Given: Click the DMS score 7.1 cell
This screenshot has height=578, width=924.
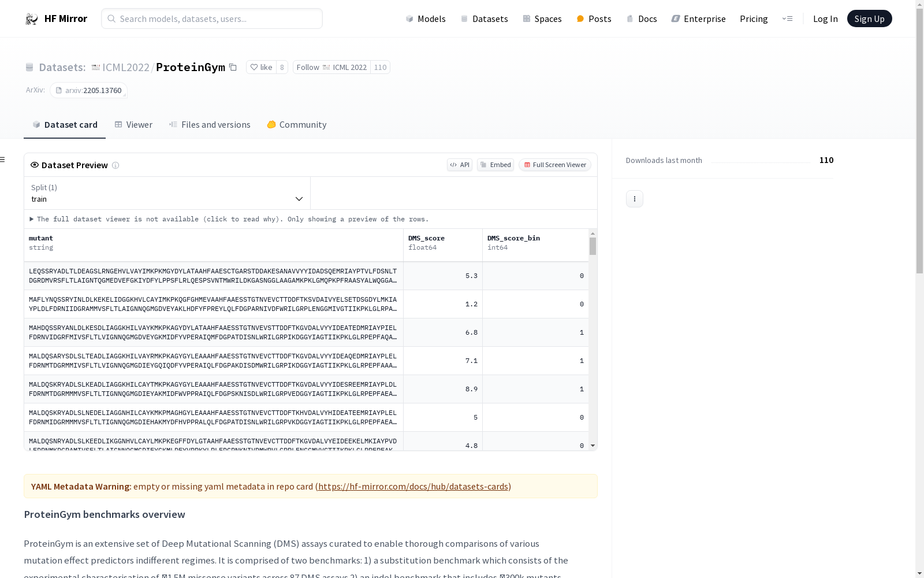Looking at the screenshot, I should 443,361.
